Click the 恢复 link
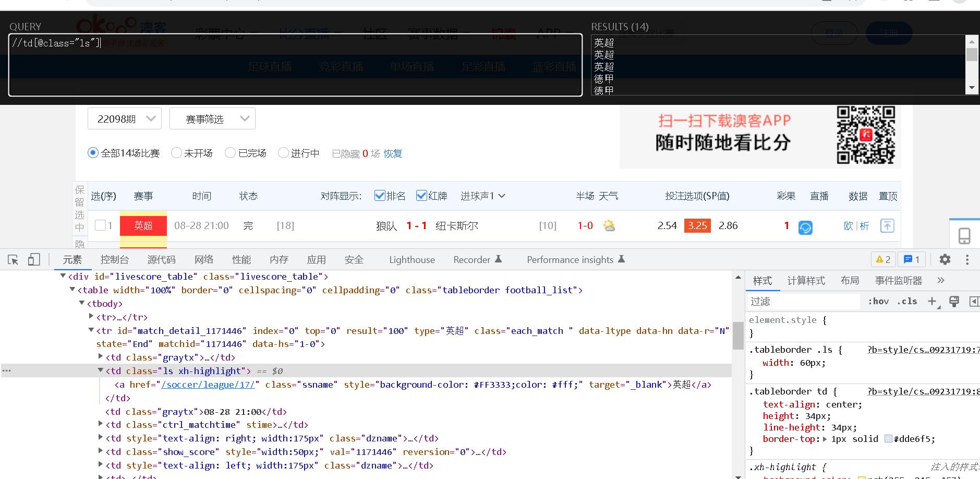This screenshot has width=980, height=479. click(393, 153)
